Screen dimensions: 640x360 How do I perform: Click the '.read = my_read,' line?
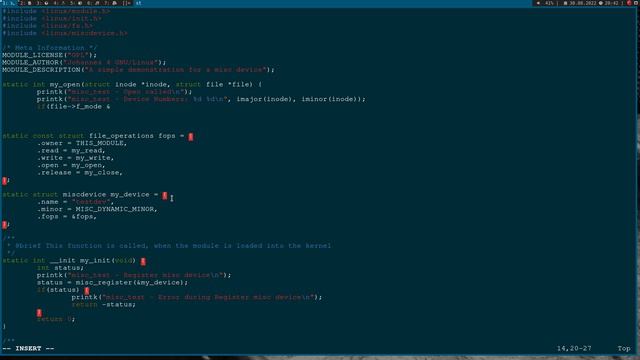click(x=71, y=151)
